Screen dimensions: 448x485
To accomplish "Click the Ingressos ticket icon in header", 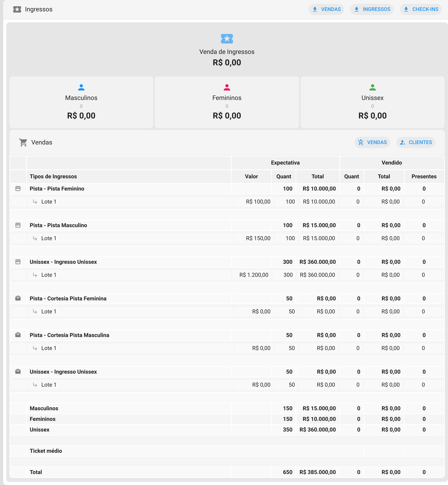I will tap(17, 9).
